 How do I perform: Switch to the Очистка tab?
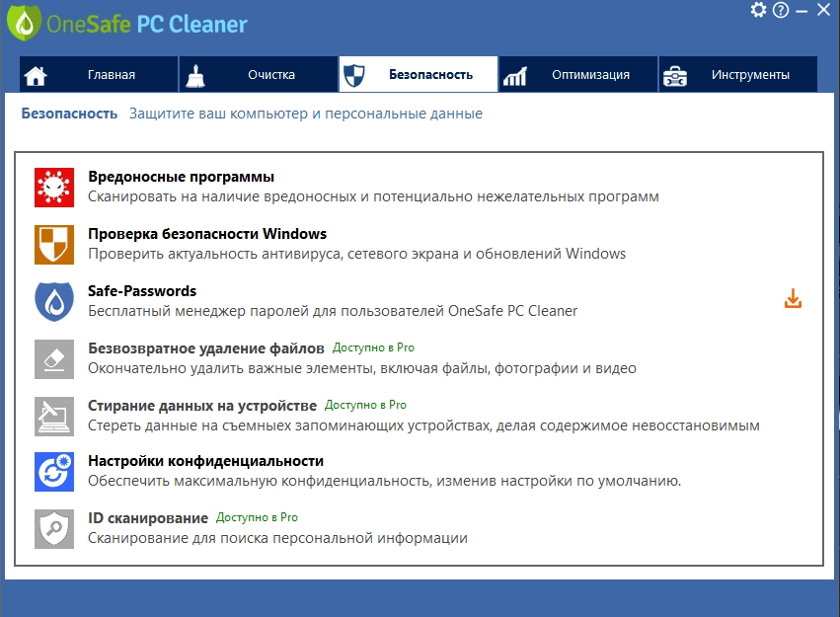[x=259, y=74]
